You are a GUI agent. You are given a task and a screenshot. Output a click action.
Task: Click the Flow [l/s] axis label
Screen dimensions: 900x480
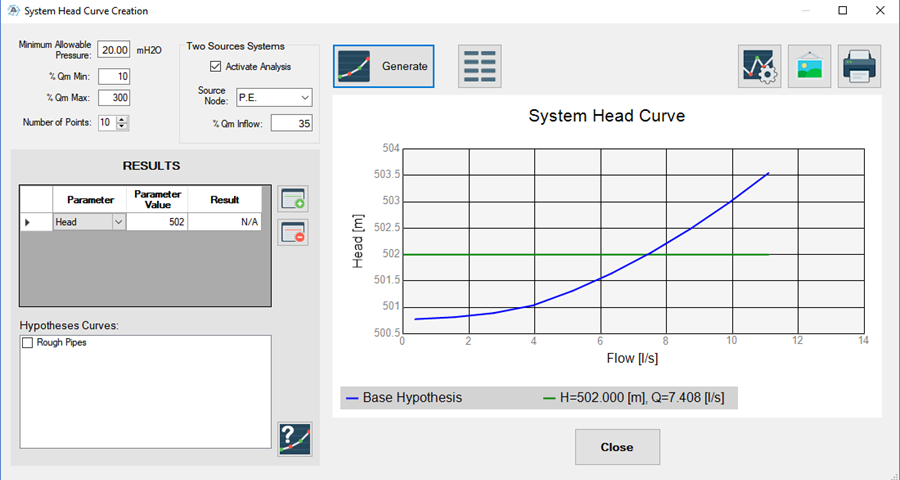pyautogui.click(x=633, y=358)
